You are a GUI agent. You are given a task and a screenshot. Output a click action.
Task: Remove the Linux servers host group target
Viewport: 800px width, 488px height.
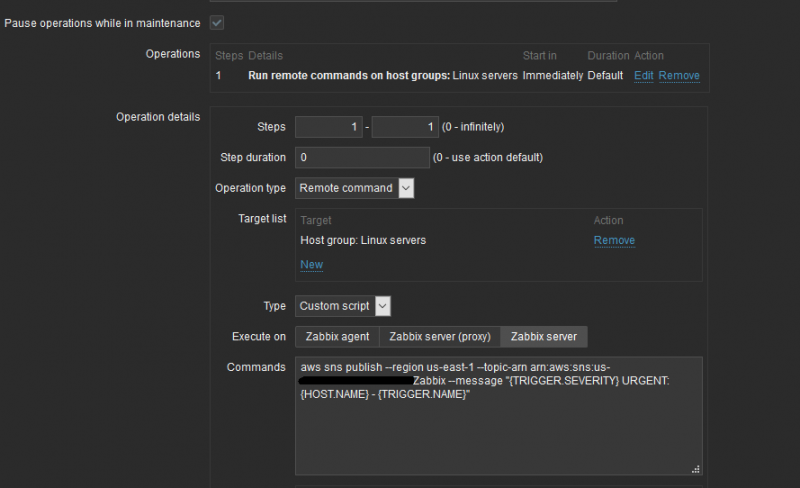[614, 241]
